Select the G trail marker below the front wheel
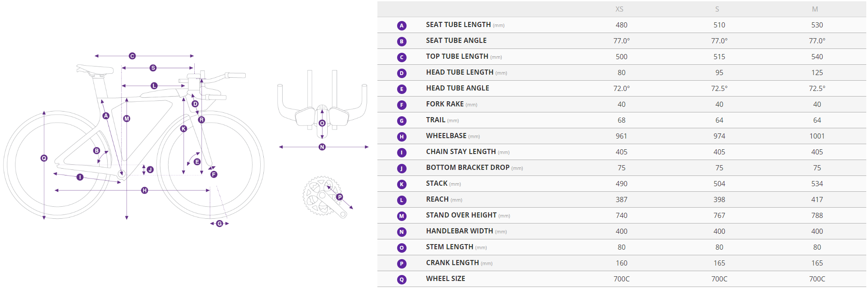 (x=220, y=224)
